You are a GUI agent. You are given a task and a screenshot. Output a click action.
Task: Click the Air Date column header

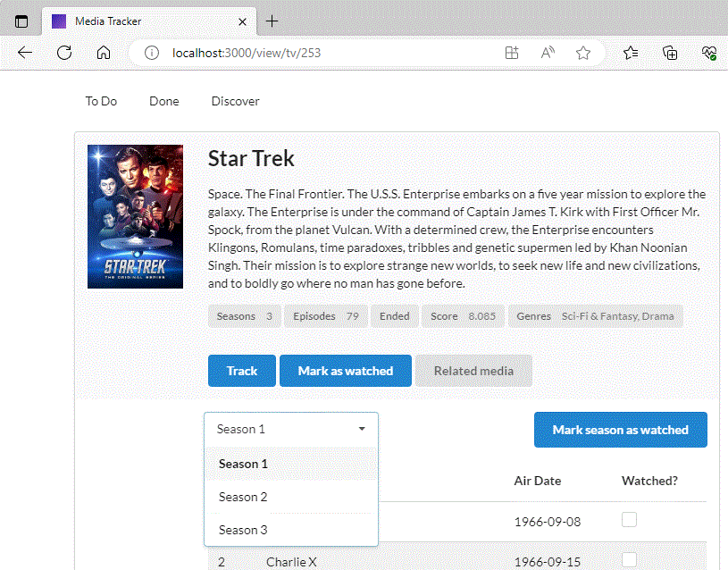538,481
